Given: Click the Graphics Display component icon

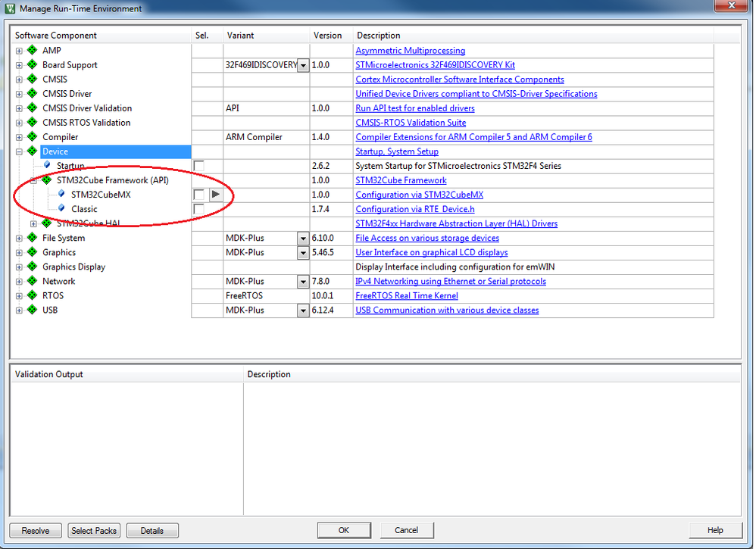Looking at the screenshot, I should (33, 267).
